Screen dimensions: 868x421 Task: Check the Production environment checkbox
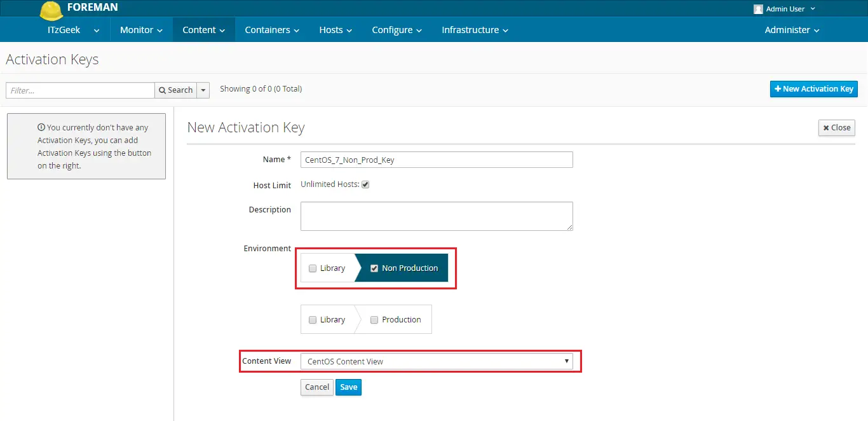click(374, 320)
